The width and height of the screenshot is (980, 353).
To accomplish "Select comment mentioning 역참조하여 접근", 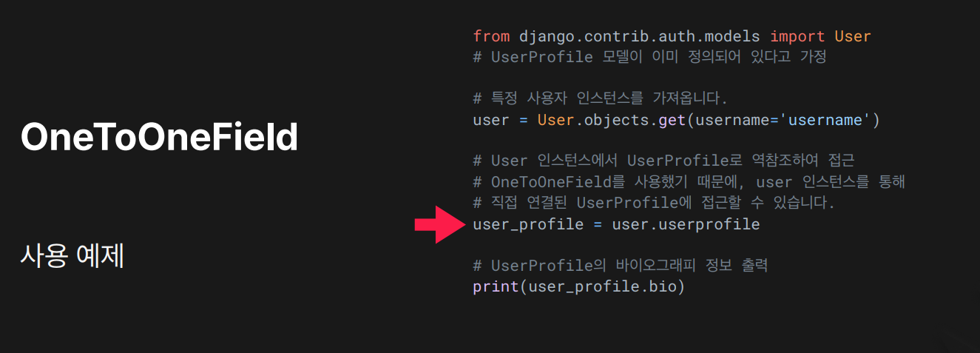I will 663,161.
